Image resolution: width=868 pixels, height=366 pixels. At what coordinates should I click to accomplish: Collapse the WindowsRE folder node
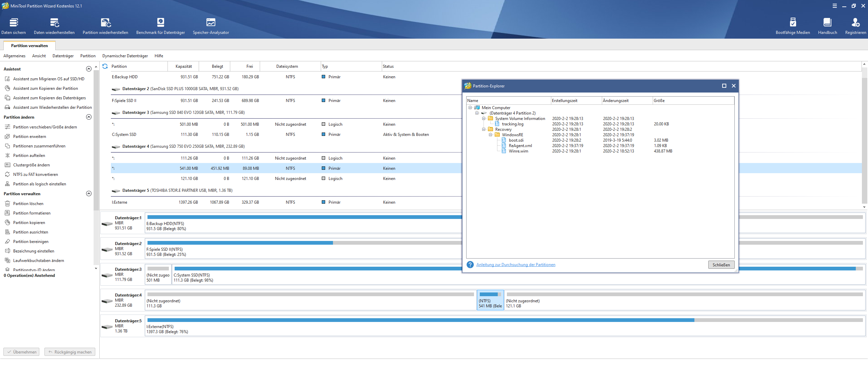point(491,135)
